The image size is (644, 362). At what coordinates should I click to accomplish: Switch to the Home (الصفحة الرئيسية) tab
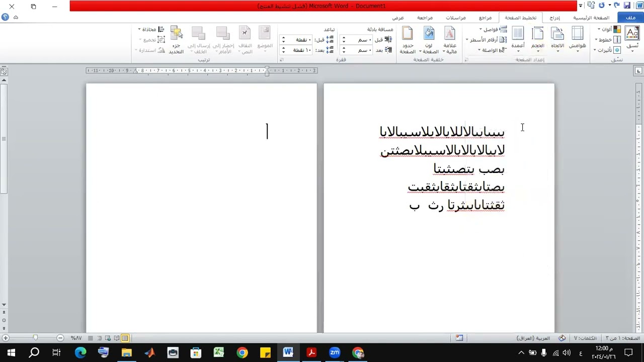click(591, 18)
